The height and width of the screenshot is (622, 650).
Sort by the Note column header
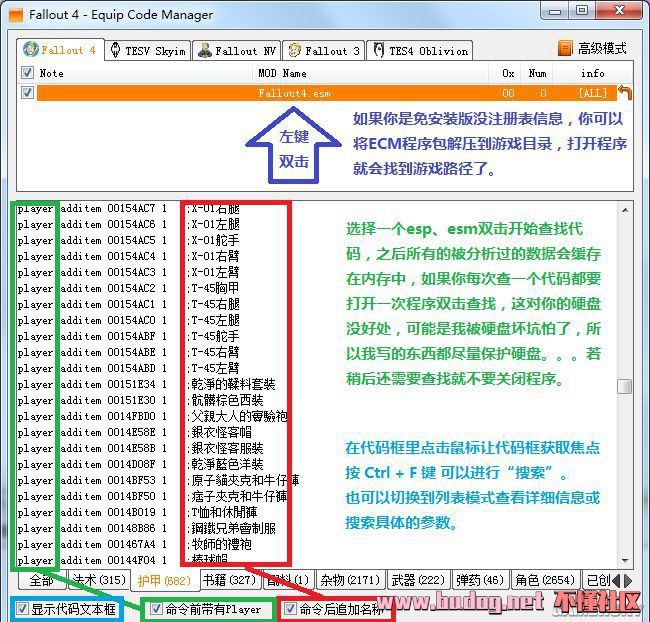point(51,73)
